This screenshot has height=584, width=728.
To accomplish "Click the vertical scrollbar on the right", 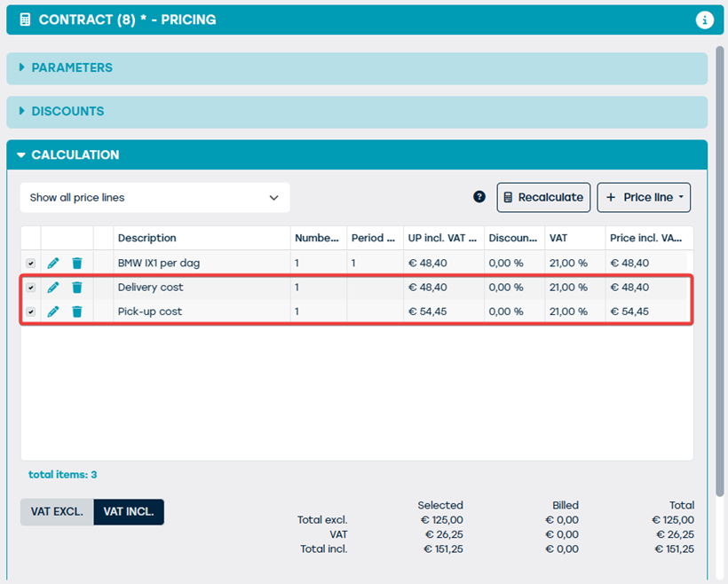I will (x=720, y=272).
